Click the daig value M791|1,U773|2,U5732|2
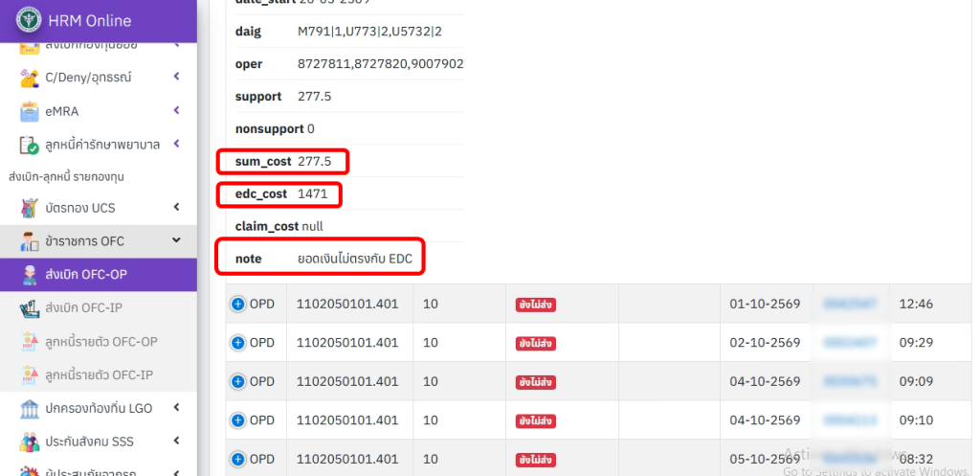The image size is (980, 476). [369, 32]
